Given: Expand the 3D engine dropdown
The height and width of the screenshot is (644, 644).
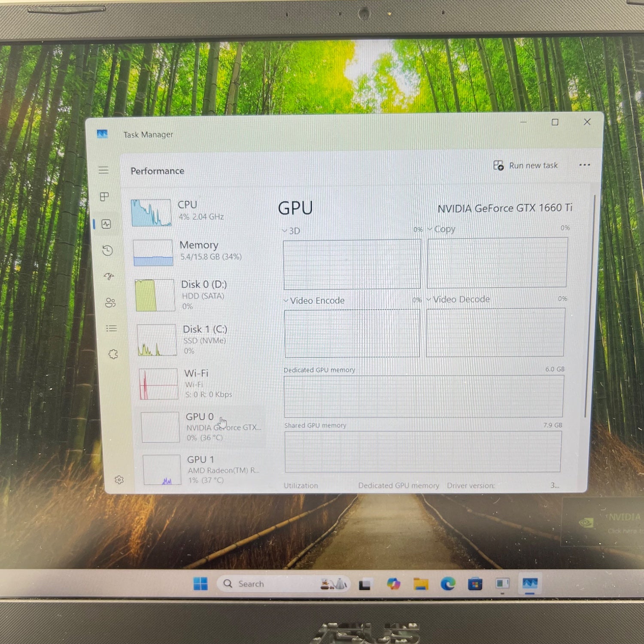Looking at the screenshot, I should click(x=291, y=231).
